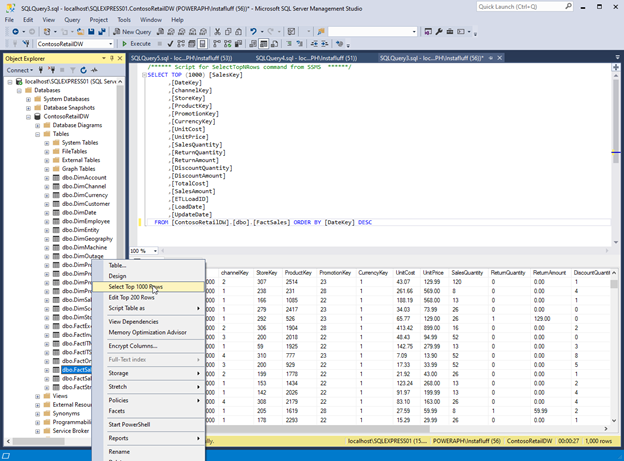
Task: Click the Analysis Services DAX Query icon
Action: pyautogui.click(x=203, y=32)
